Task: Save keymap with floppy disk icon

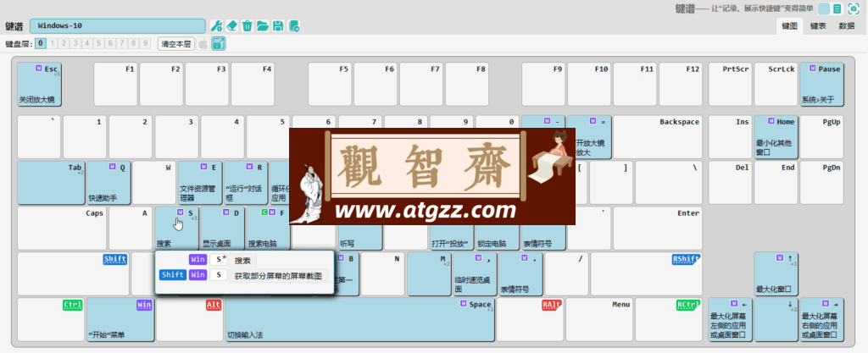Action: coord(278,25)
